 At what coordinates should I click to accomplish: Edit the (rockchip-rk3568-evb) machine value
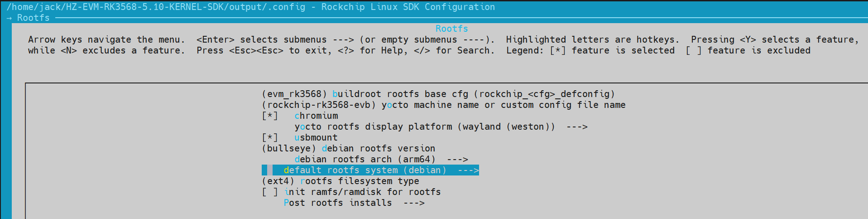pyautogui.click(x=319, y=105)
